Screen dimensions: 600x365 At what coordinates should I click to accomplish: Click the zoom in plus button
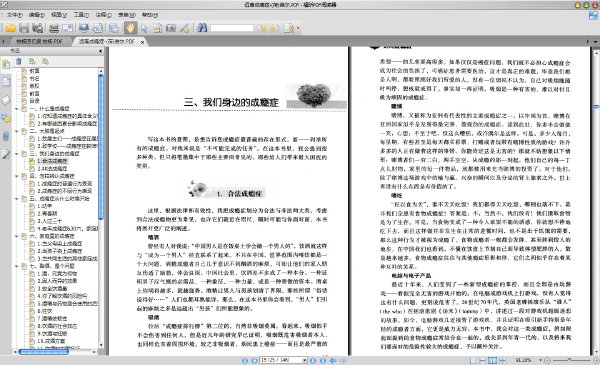[596, 360]
